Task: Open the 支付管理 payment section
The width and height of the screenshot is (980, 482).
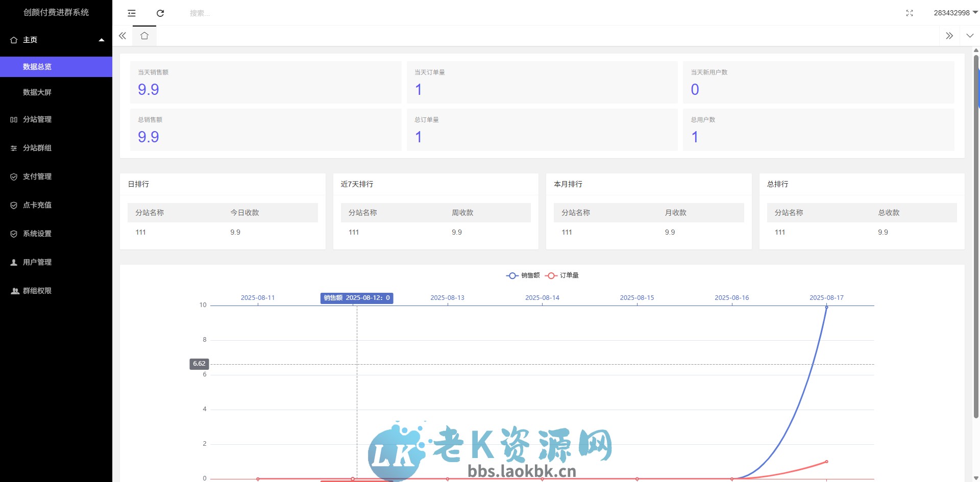Action: point(37,176)
